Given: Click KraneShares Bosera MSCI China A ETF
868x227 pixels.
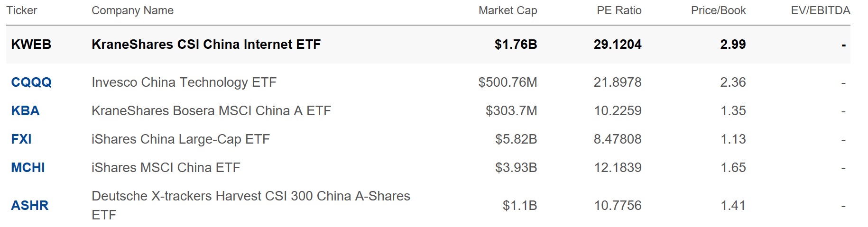Looking at the screenshot, I should (x=211, y=111).
